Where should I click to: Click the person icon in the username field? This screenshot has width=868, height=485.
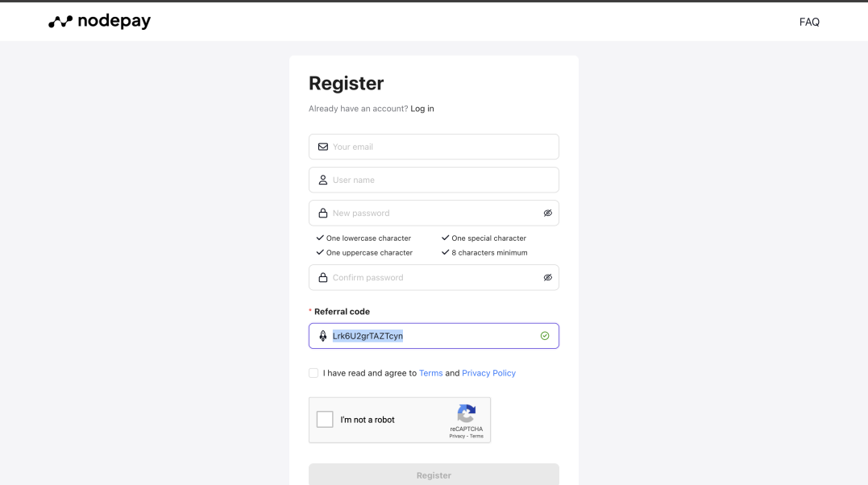[322, 180]
